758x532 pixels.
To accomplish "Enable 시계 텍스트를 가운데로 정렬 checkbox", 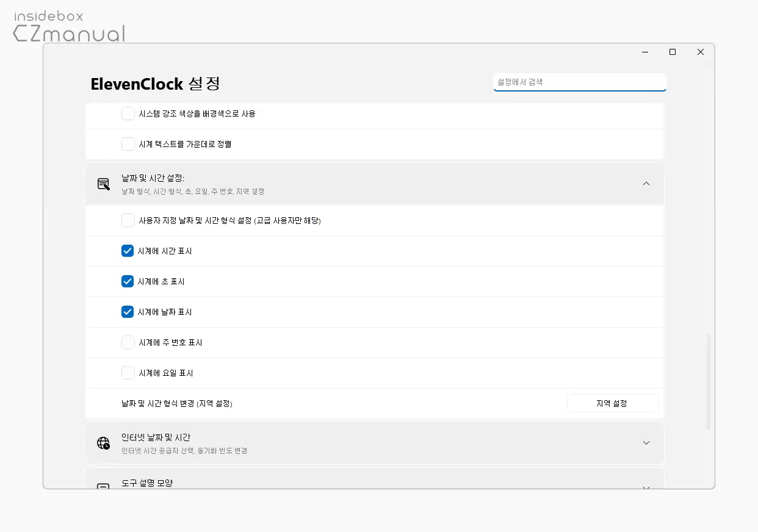I will click(x=128, y=144).
